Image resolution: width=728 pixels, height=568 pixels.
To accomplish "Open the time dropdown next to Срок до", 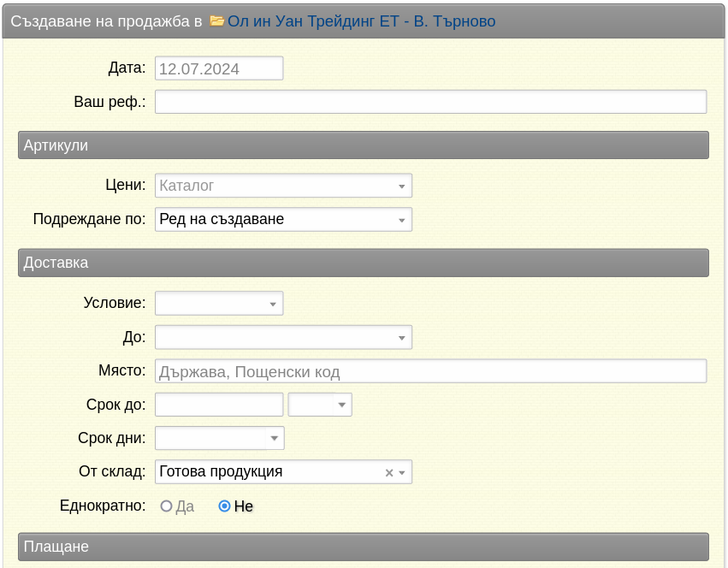I will point(320,405).
